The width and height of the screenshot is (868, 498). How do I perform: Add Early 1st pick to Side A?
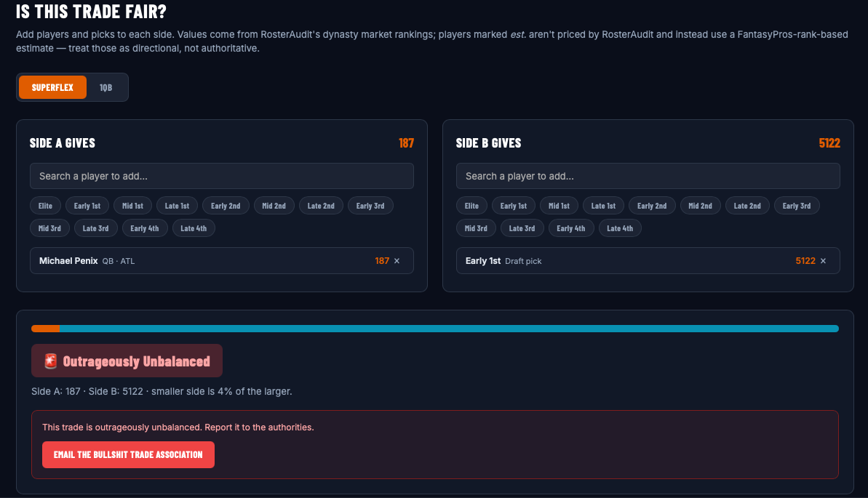[x=87, y=206]
